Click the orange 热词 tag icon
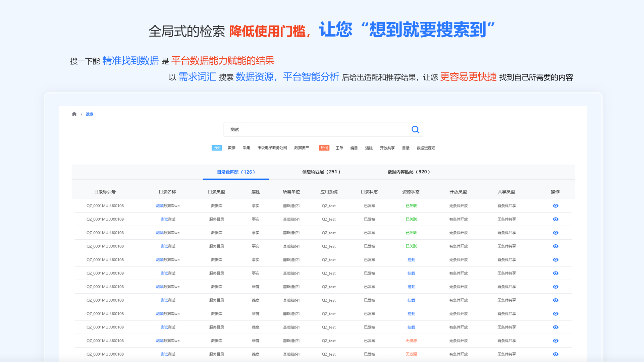 324,148
